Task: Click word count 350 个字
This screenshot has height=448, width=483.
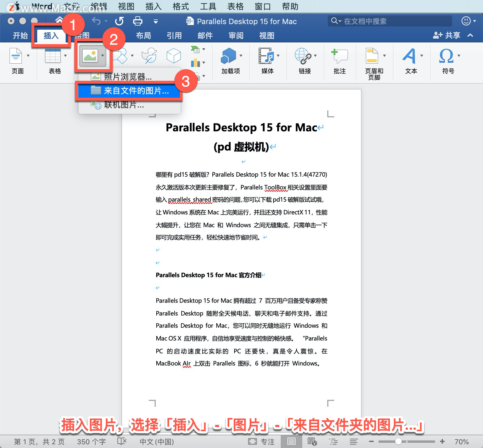Action: (91, 442)
